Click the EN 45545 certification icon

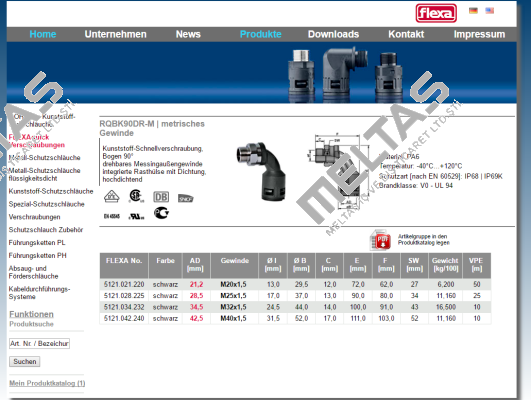click(112, 216)
